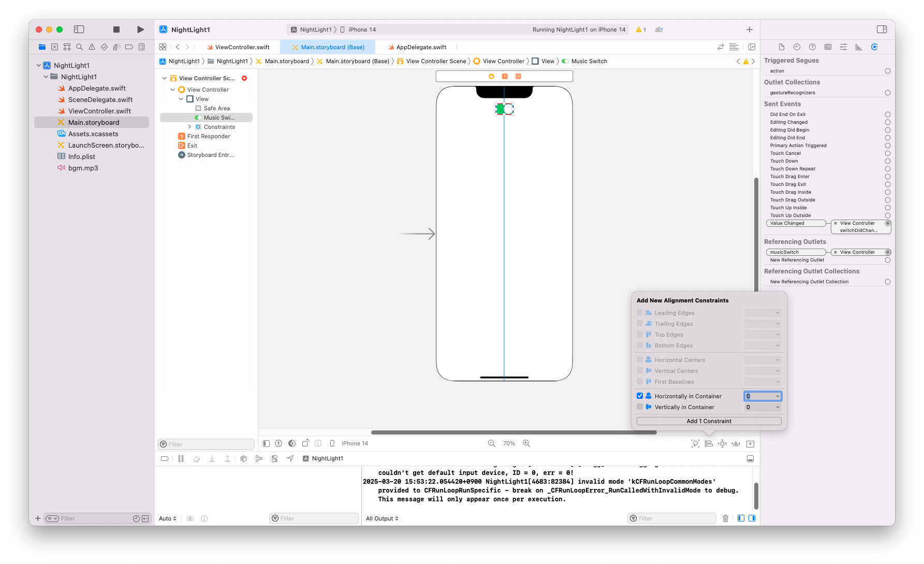The image size is (924, 564).
Task: Select iPhone 14 run destination
Action: coord(358,30)
